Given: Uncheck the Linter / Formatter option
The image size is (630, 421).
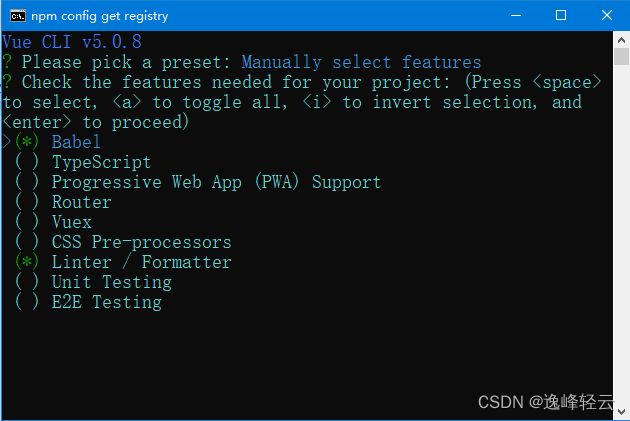Looking at the screenshot, I should pyautogui.click(x=27, y=262).
